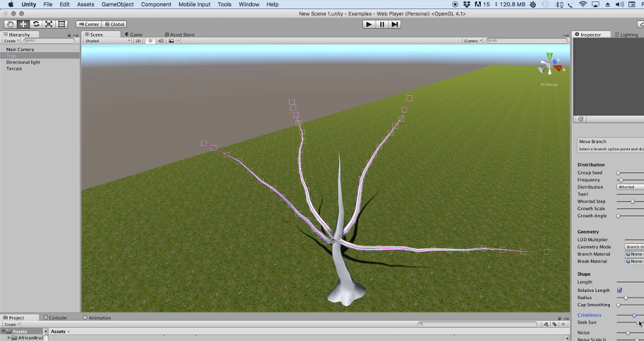This screenshot has width=644, height=341.
Task: Toggle 2D scene view mode
Action: [138, 41]
